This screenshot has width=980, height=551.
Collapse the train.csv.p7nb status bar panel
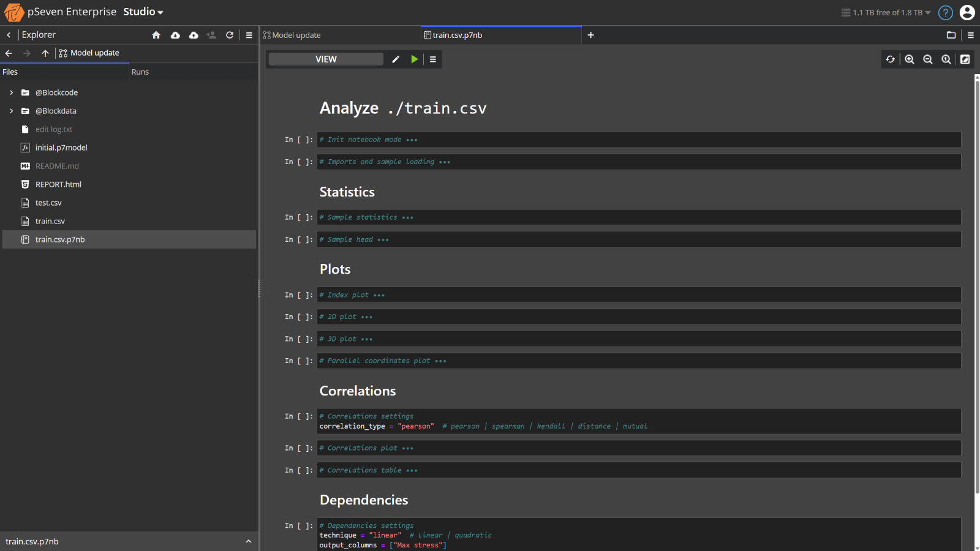coord(249,541)
